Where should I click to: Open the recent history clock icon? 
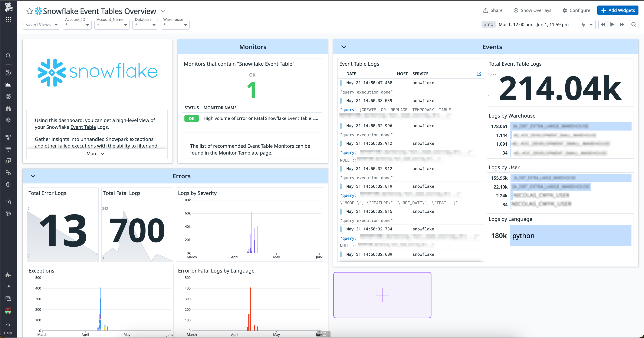coord(8,73)
